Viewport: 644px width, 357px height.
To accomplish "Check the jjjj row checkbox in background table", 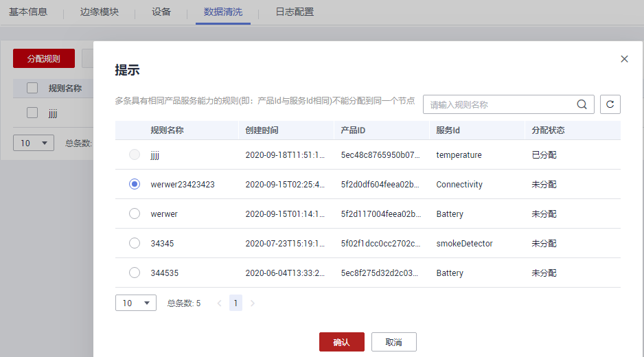I will (32, 113).
